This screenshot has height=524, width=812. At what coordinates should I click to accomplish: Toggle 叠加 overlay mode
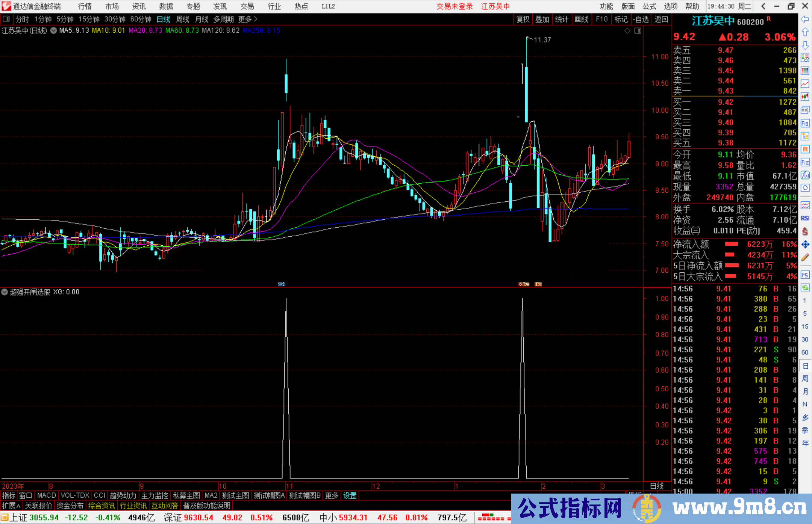(x=542, y=20)
